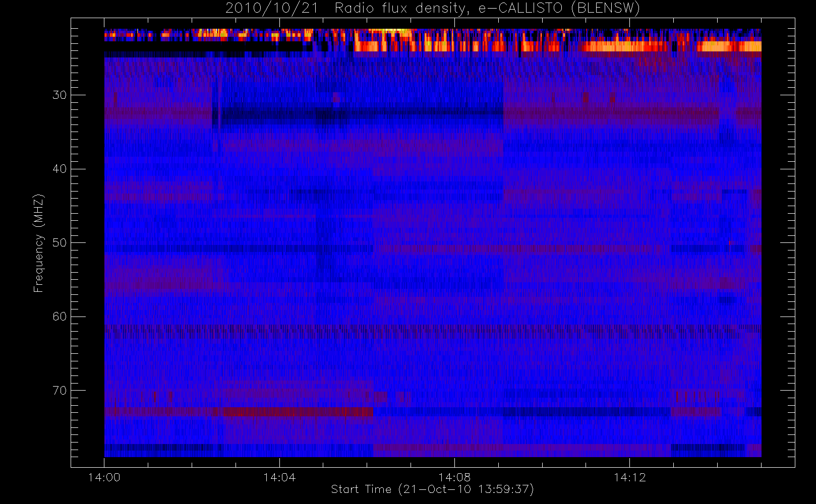The image size is (816, 504).
Task: Click the 50 MHz frequency tick label
Action: (60, 243)
